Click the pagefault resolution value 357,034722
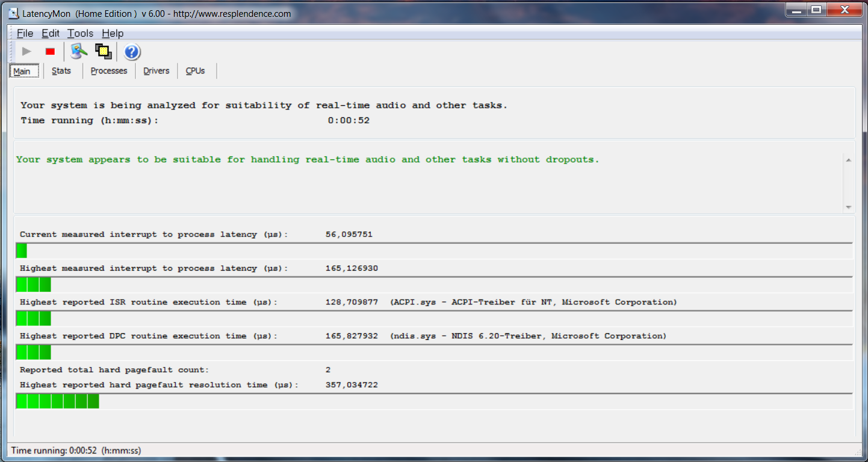 click(x=352, y=385)
